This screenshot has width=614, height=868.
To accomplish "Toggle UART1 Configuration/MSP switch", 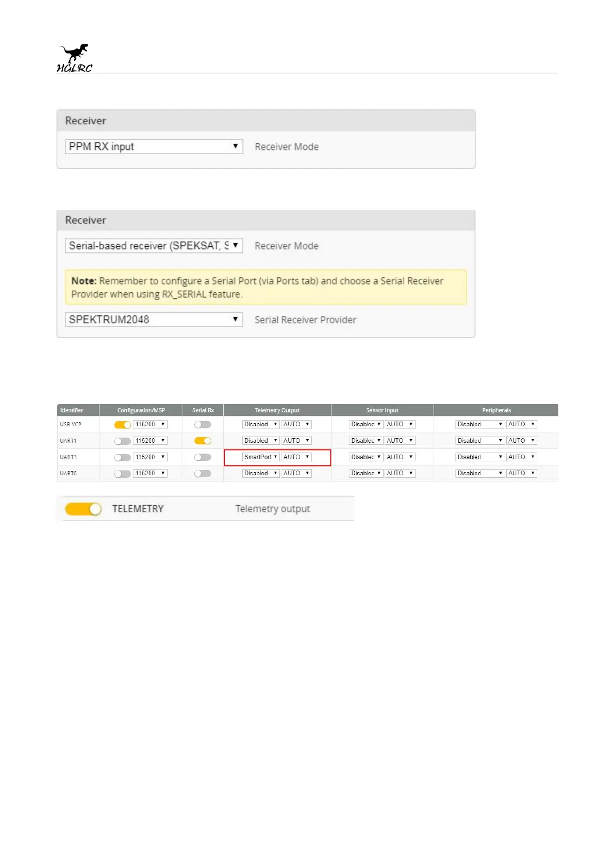I will [x=123, y=441].
